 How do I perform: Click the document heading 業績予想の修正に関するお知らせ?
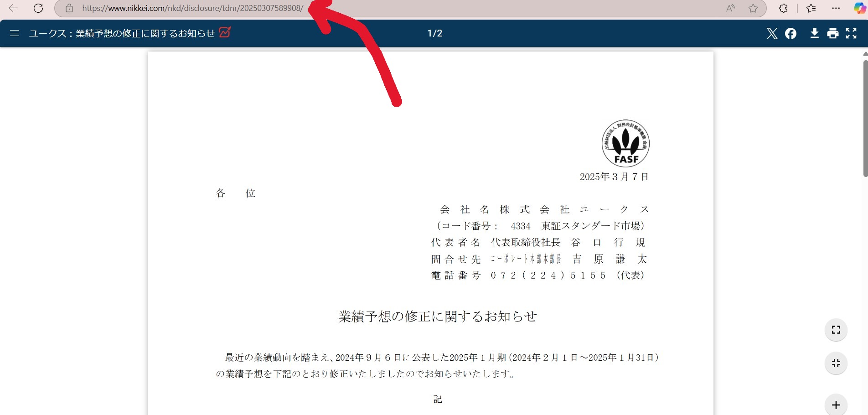click(x=438, y=316)
